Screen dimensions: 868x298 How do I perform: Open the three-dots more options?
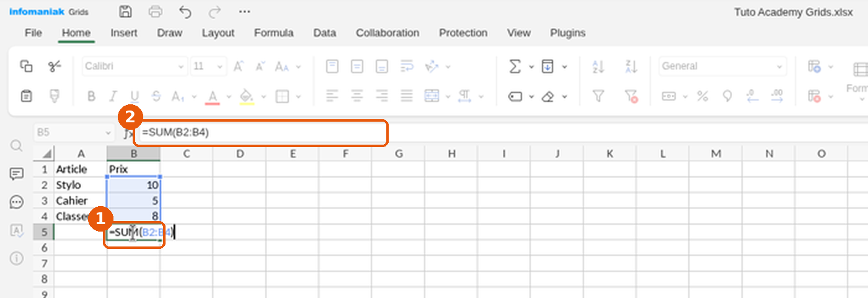click(x=244, y=11)
